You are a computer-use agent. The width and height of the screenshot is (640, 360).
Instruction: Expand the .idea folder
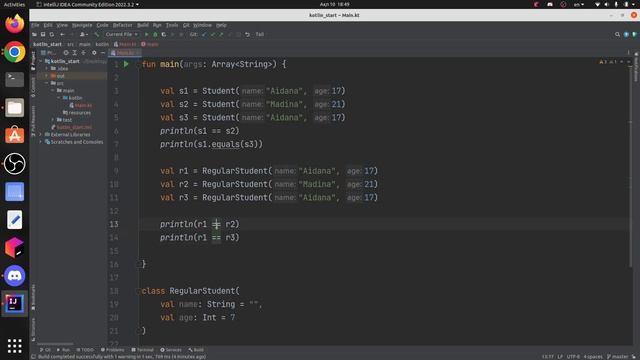pos(47,69)
